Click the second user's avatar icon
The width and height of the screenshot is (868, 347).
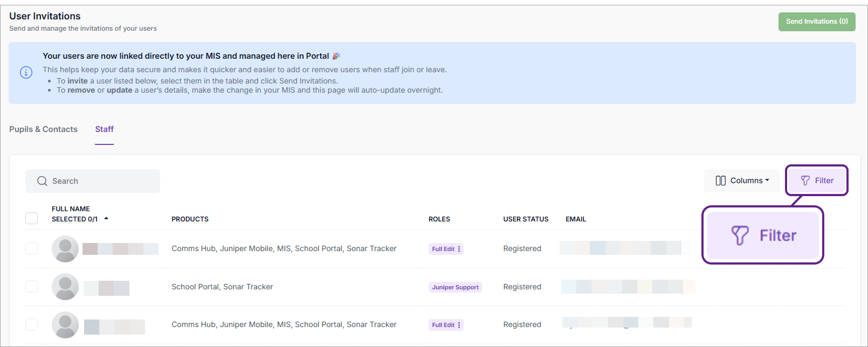coord(65,287)
